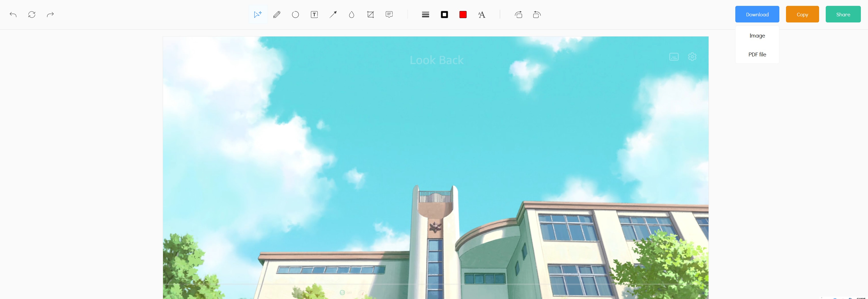Add a comment note annotation
This screenshot has width=868, height=299.
[389, 15]
